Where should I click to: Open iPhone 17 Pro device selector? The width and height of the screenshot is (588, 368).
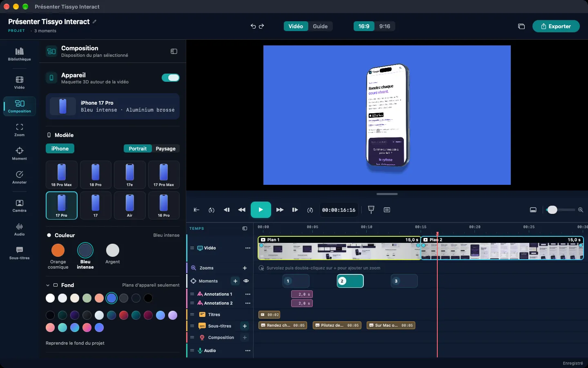click(113, 106)
